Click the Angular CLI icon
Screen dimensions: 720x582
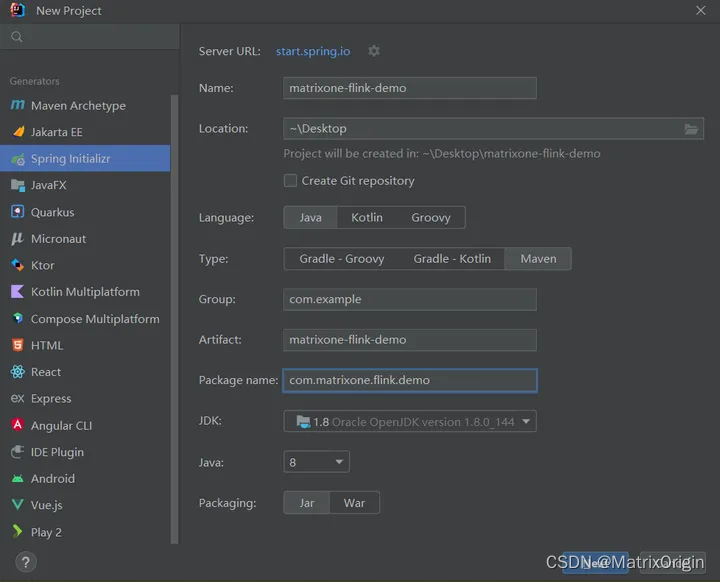17,425
